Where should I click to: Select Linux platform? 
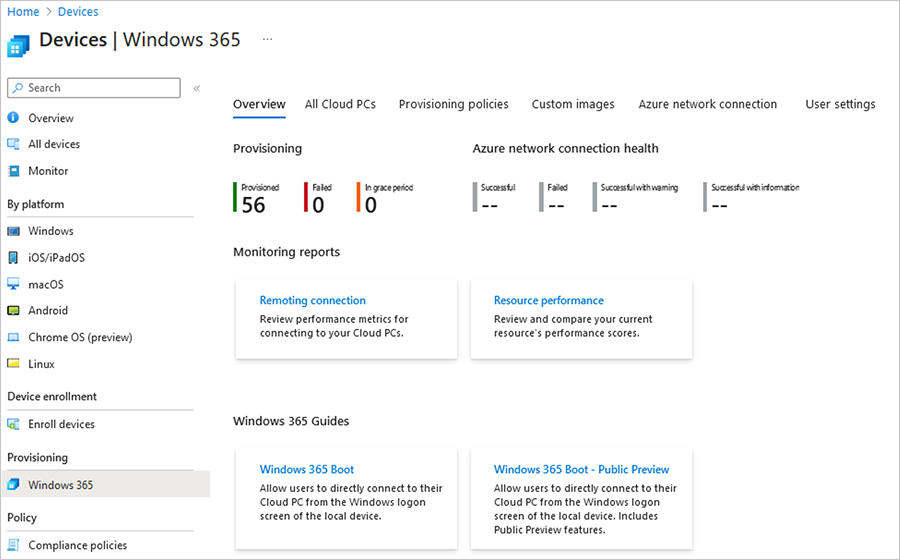pos(41,364)
